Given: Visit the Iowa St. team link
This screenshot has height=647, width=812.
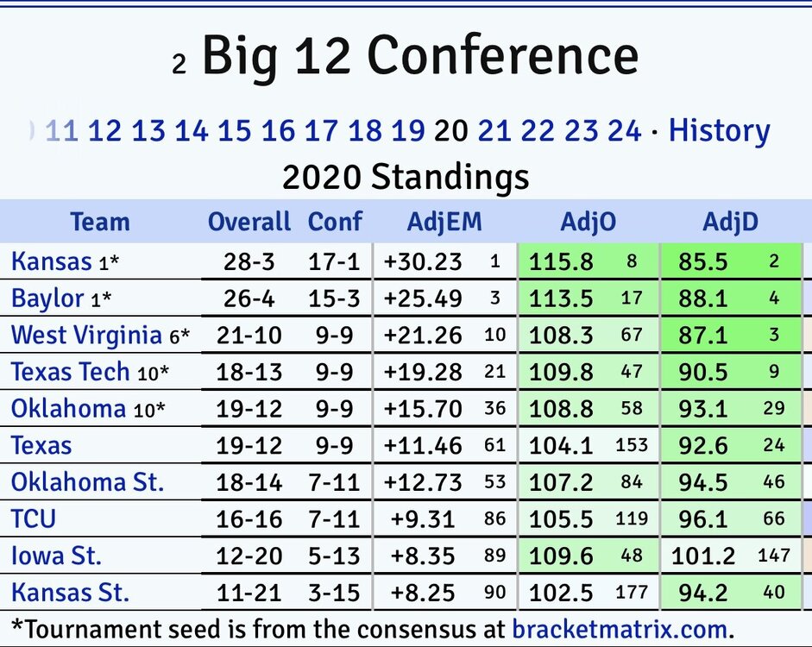Looking at the screenshot, I should pos(56,556).
